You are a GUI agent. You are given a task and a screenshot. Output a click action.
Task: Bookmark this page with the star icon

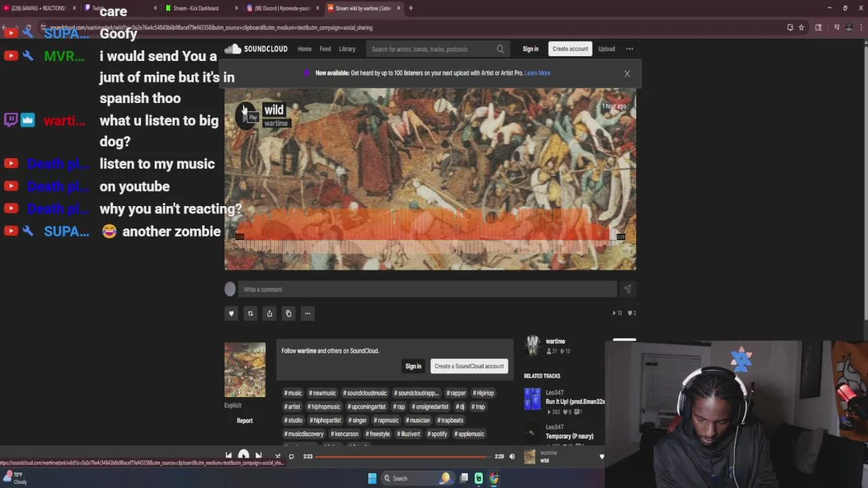coord(801,28)
